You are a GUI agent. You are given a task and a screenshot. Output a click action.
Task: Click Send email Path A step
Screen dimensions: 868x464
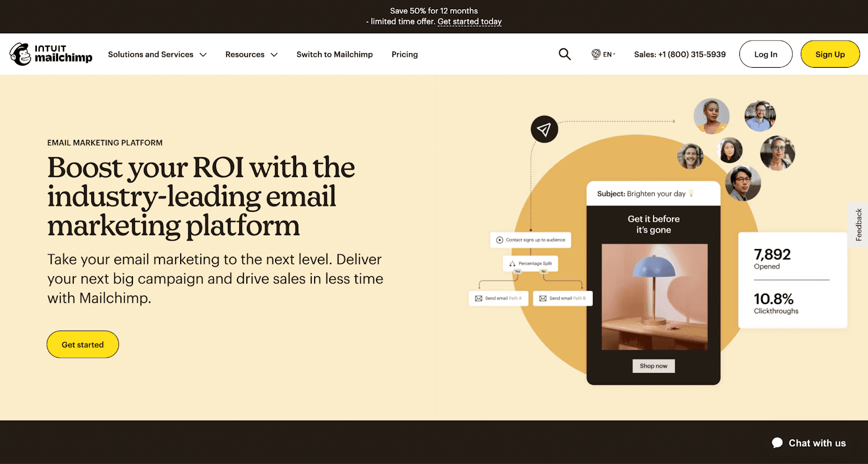499,298
